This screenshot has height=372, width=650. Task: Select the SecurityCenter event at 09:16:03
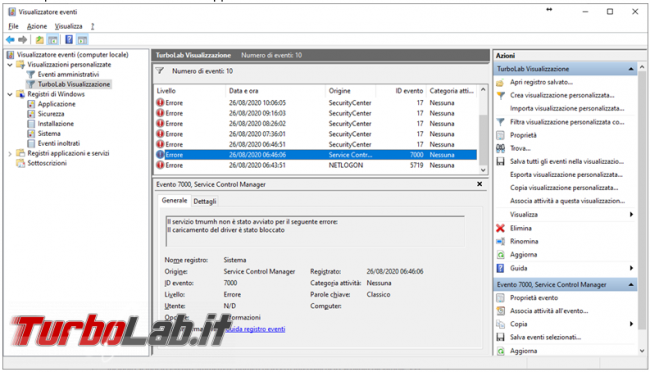point(315,113)
